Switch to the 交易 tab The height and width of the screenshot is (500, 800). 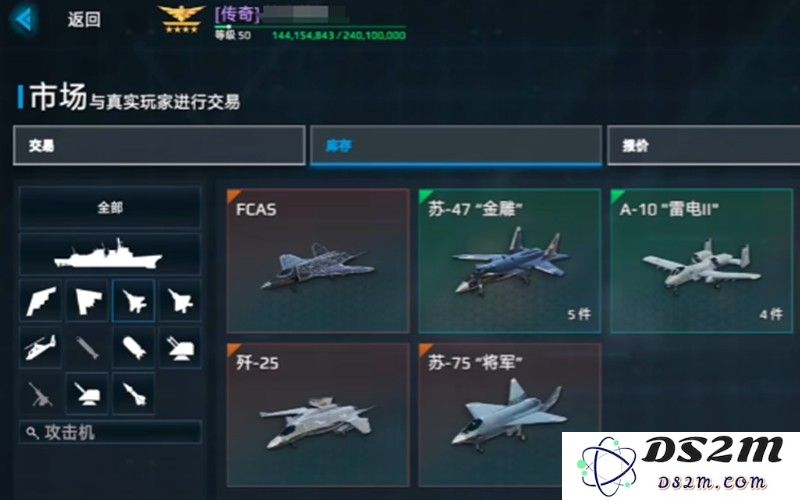[159, 145]
